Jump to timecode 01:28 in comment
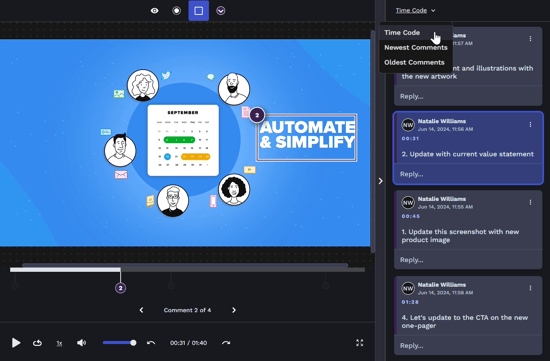 [410, 302]
